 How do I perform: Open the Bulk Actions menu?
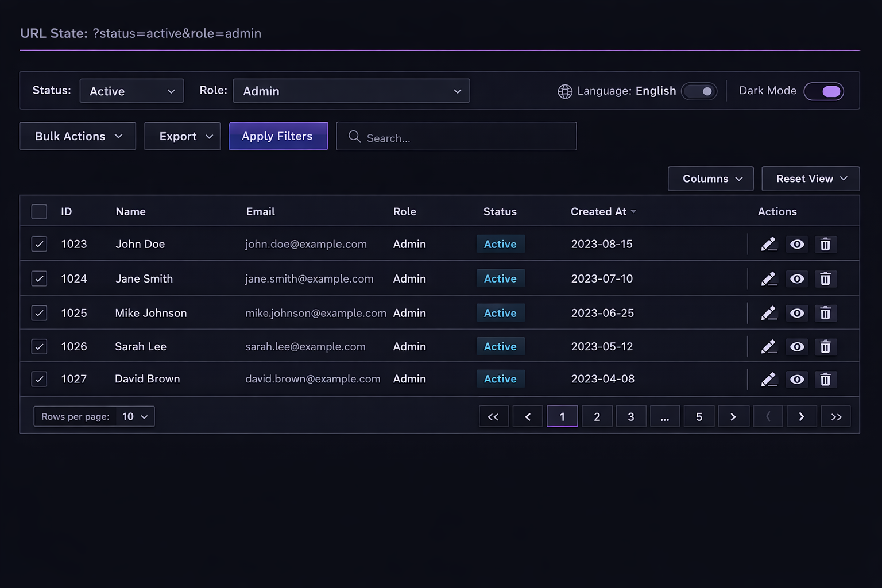point(78,136)
